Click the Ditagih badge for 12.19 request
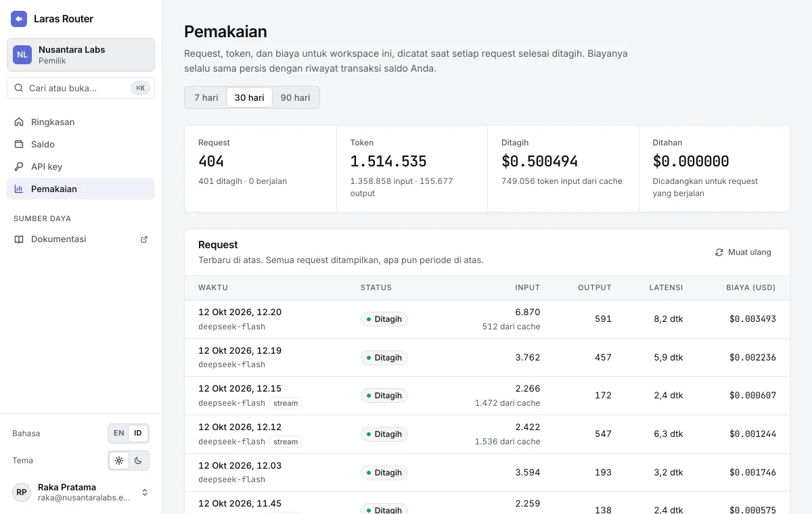The width and height of the screenshot is (812, 514). (x=384, y=358)
